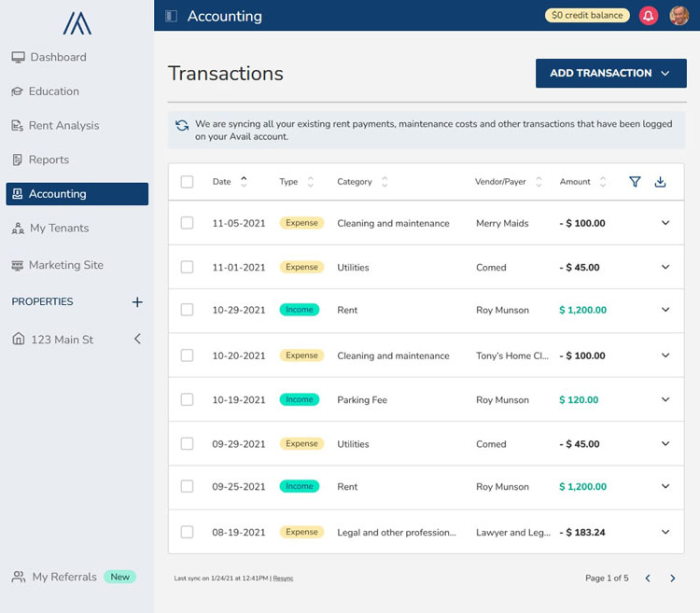Open the notifications bell

pyautogui.click(x=649, y=16)
